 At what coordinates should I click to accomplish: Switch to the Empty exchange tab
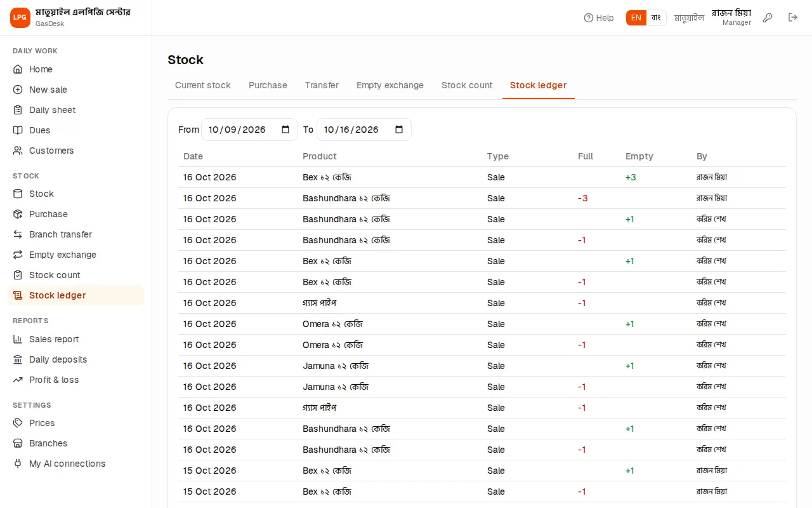coord(390,85)
